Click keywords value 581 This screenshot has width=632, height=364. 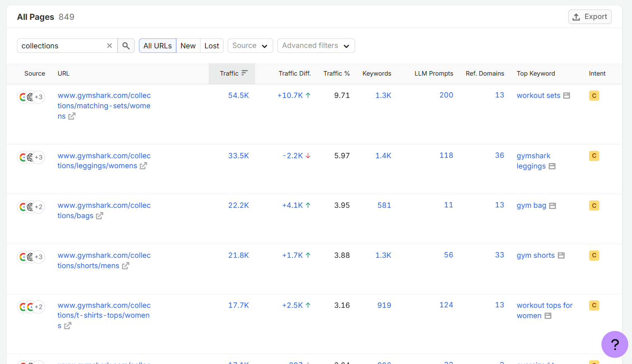(384, 205)
